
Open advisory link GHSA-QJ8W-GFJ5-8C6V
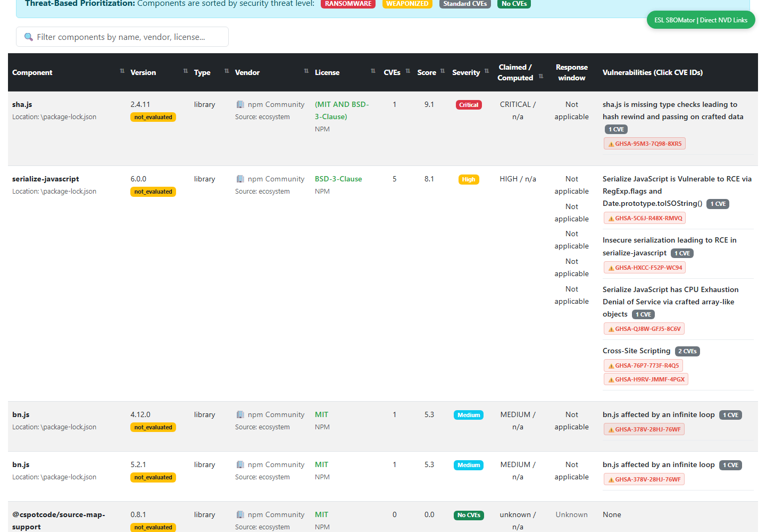point(644,329)
